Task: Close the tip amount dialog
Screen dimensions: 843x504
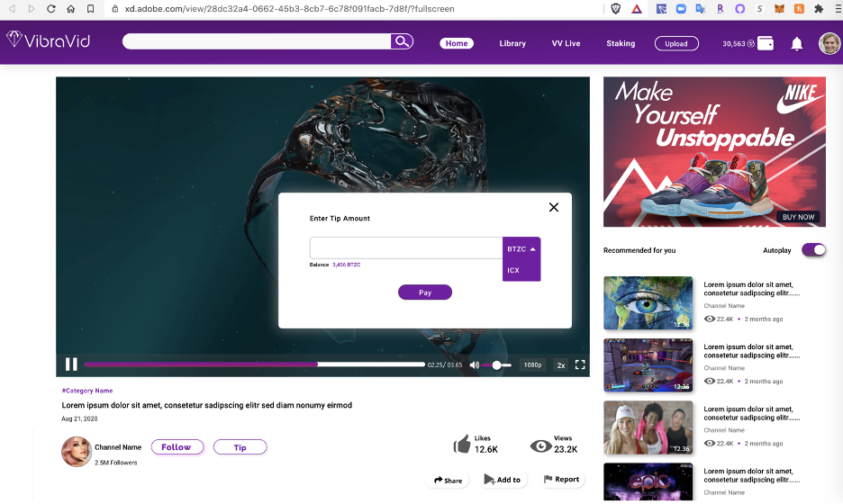Action: tap(554, 207)
